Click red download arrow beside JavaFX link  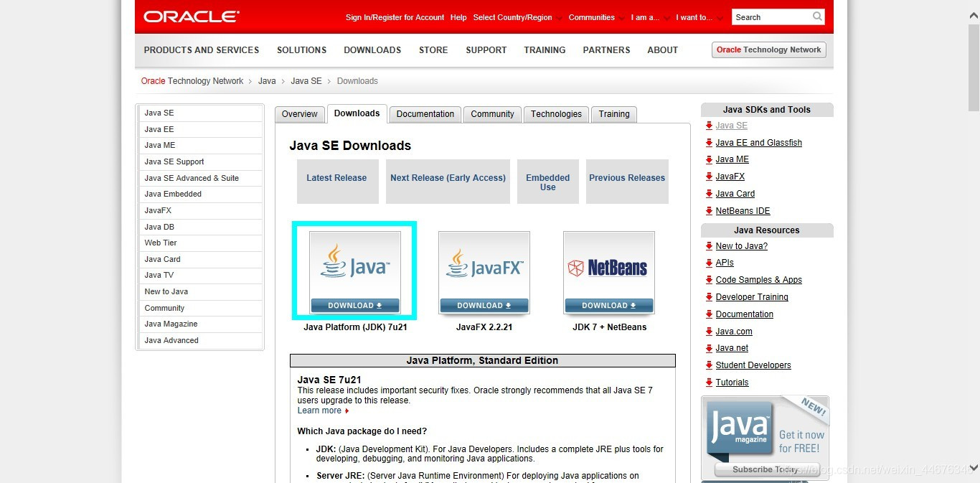tap(709, 177)
